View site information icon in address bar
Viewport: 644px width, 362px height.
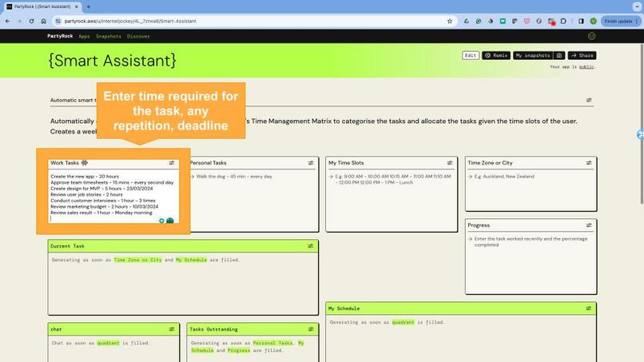(x=58, y=21)
